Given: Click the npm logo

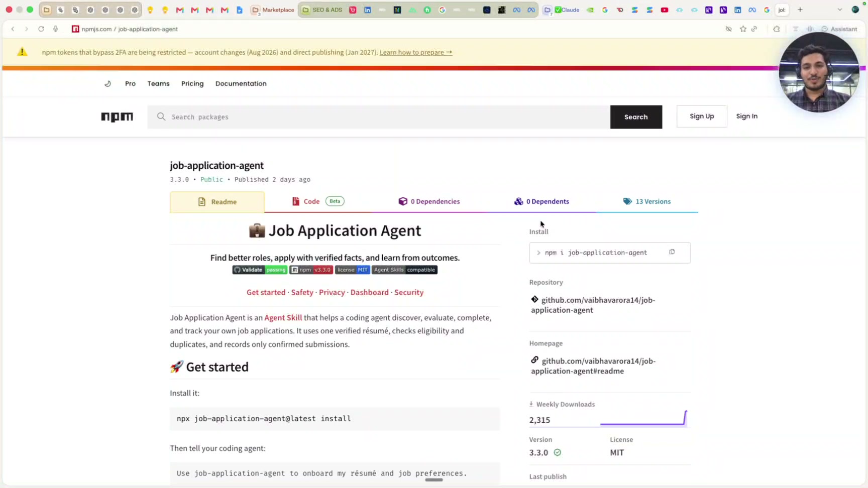Looking at the screenshot, I should pyautogui.click(x=117, y=117).
